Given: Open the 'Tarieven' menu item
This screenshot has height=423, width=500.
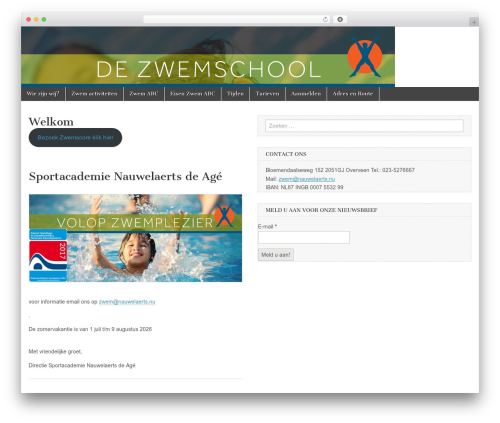Looking at the screenshot, I should point(267,94).
